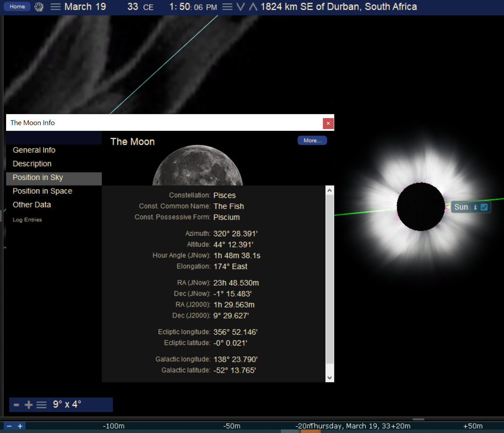
Task: Click the info panel scroll up arrow
Action: click(x=329, y=191)
